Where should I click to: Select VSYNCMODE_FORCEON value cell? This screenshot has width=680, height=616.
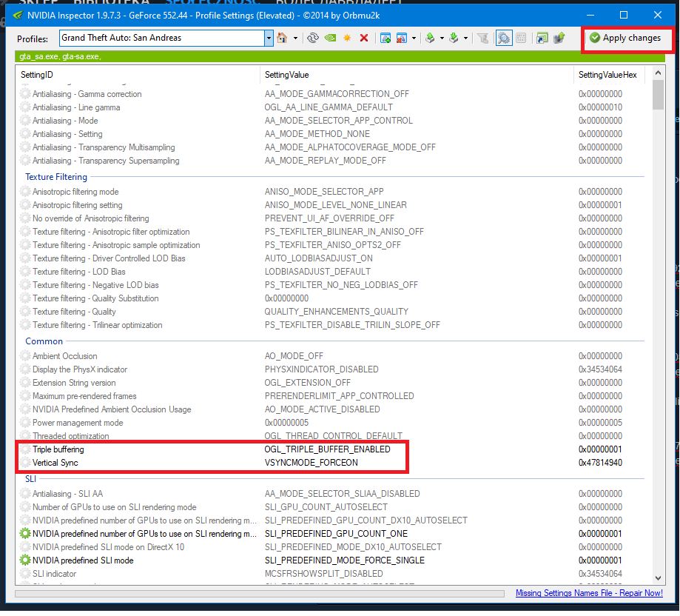312,463
